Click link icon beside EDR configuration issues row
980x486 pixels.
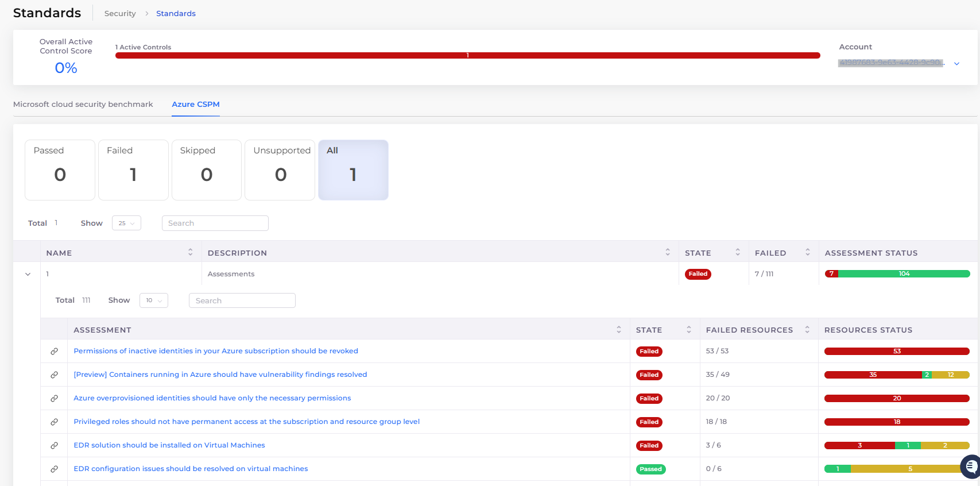point(54,469)
